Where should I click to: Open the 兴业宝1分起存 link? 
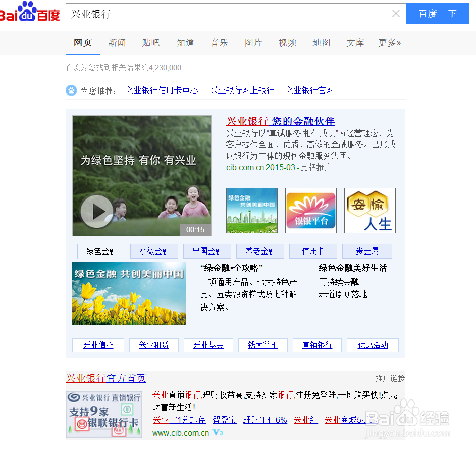point(179,420)
